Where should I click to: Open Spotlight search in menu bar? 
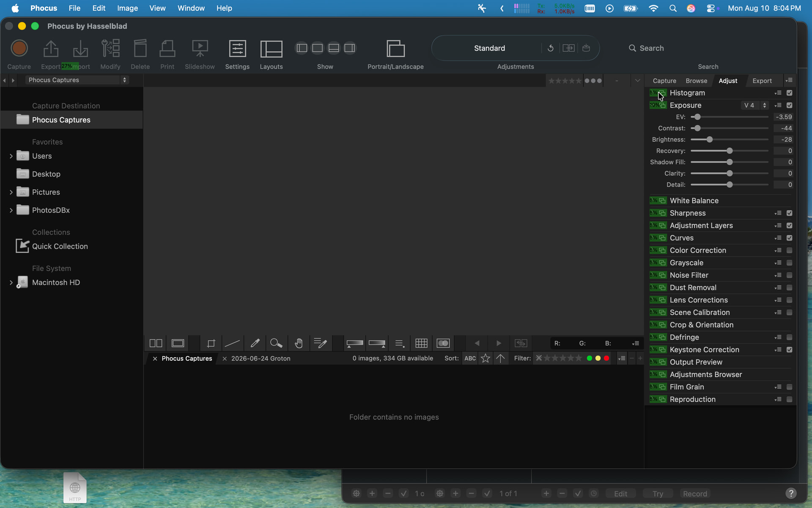pos(672,8)
